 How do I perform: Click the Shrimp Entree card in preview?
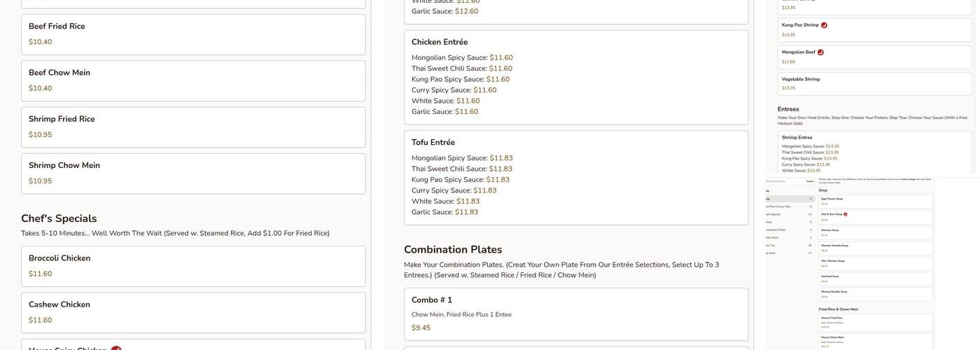tap(875, 152)
